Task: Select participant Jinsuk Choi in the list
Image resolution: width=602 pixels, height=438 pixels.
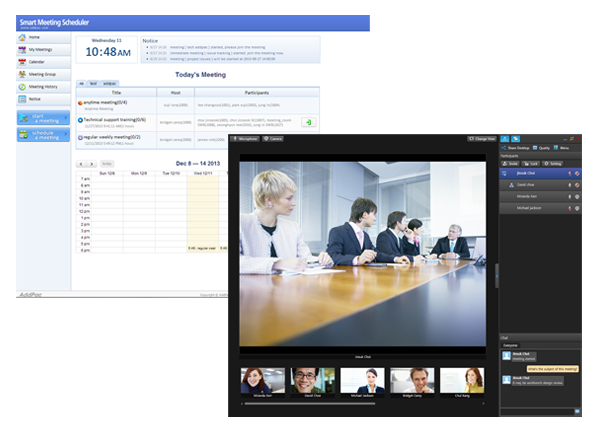Action: [540, 174]
